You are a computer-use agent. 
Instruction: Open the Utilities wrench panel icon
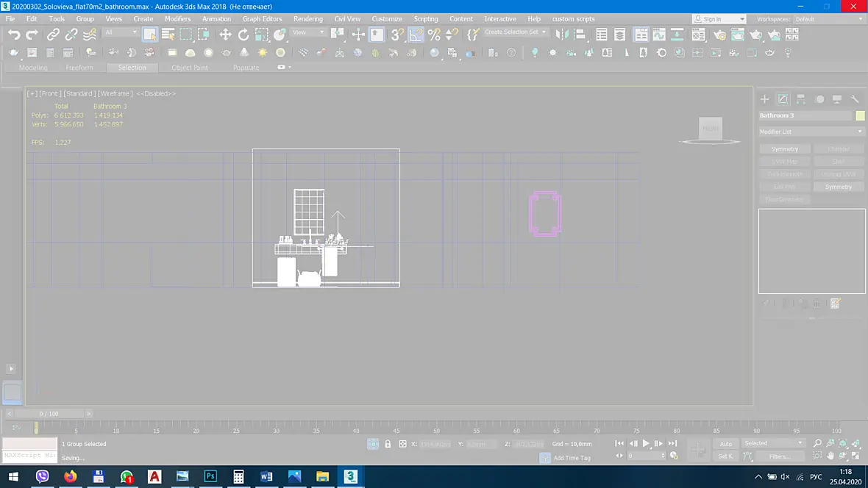855,99
